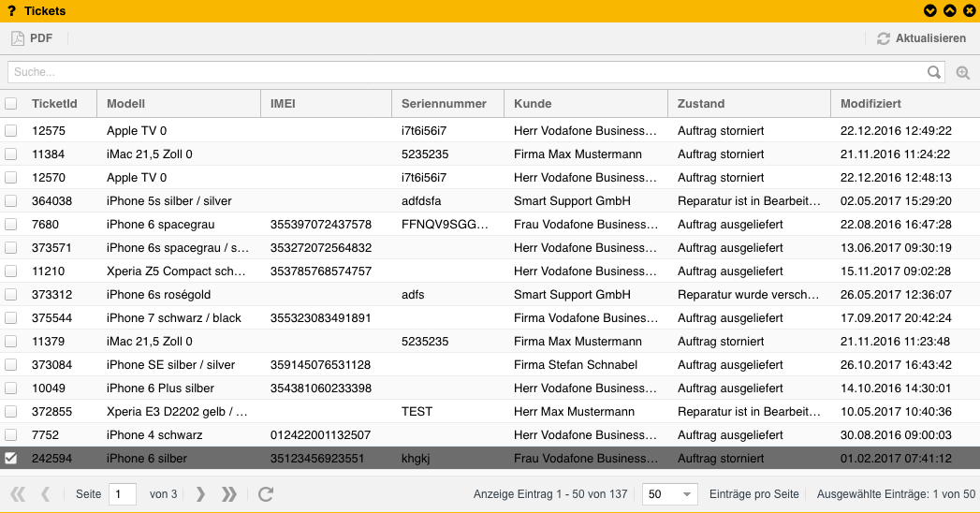980x513 pixels.
Task: Refresh the list with Aktualisieren
Action: 921,38
